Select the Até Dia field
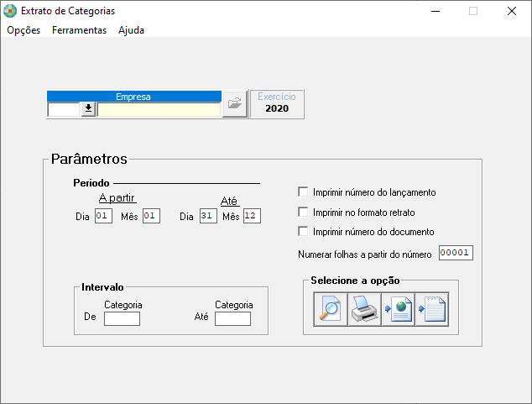 208,216
